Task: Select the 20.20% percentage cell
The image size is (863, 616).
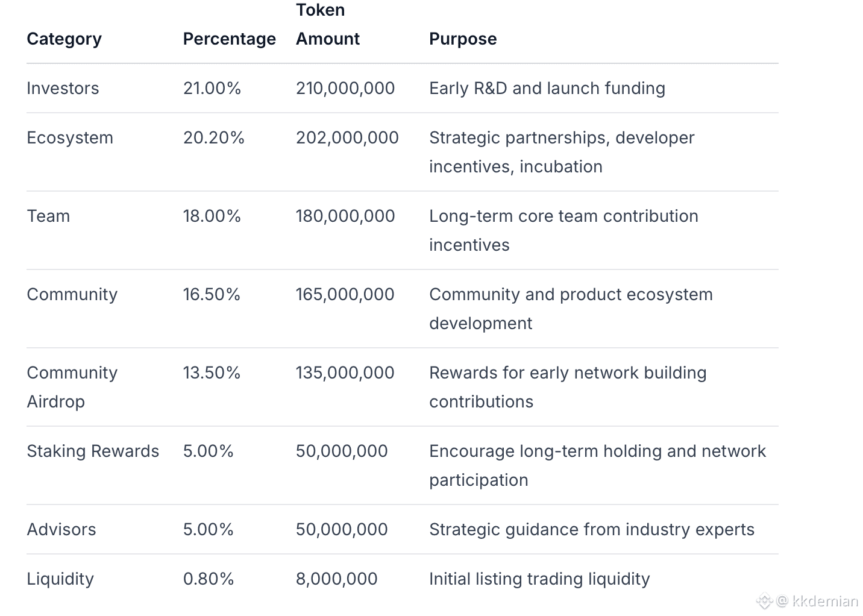Action: point(214,137)
